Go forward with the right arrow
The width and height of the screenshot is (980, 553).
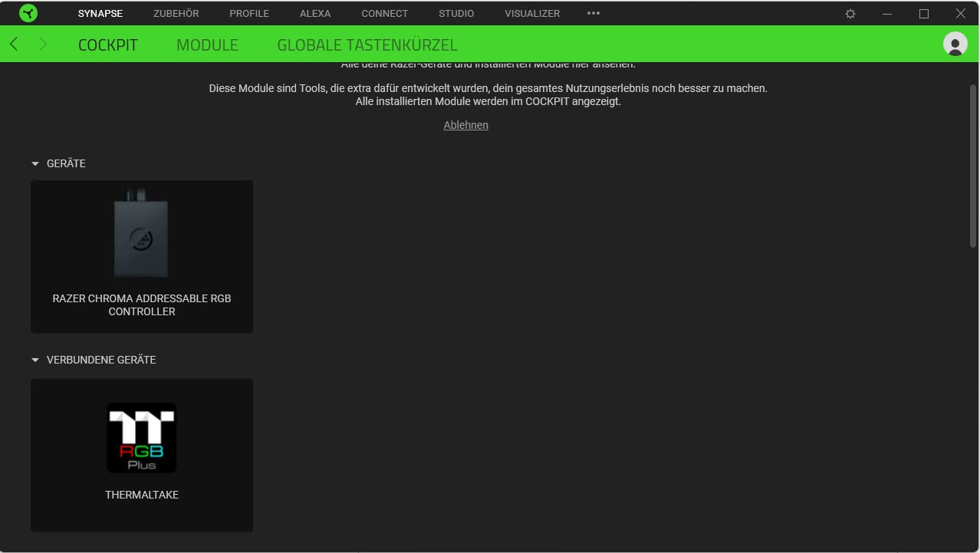tap(43, 44)
